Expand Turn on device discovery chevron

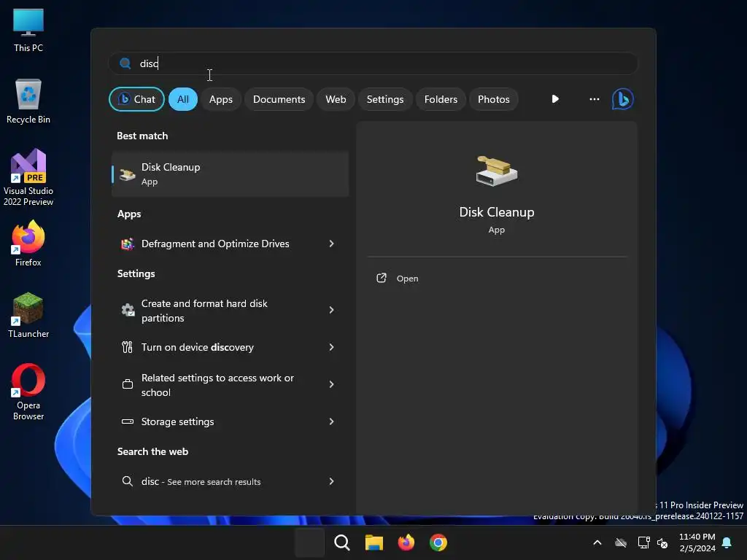pyautogui.click(x=332, y=347)
